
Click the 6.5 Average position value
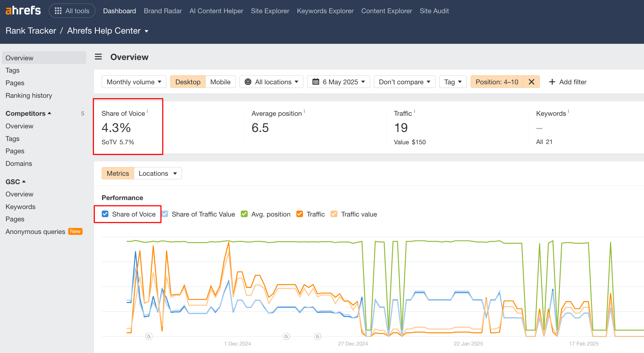[260, 128]
